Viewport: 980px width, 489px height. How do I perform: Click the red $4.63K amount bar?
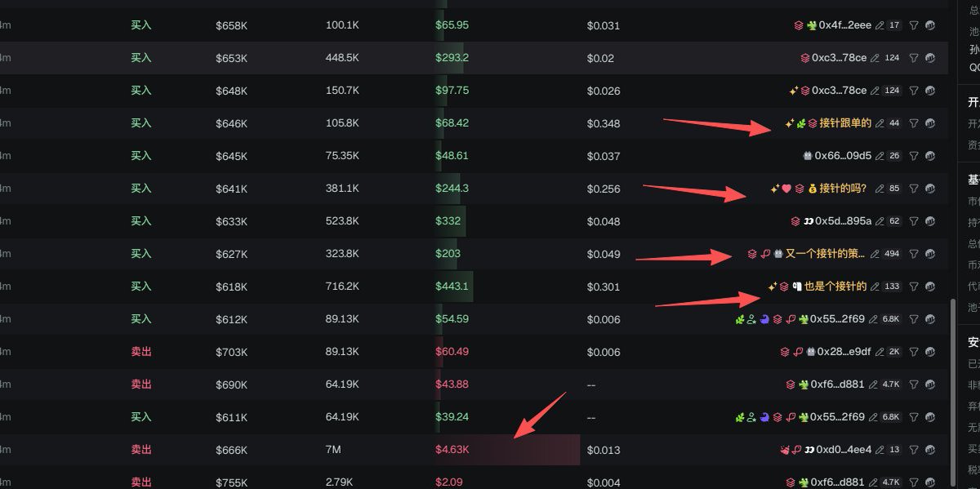point(507,450)
